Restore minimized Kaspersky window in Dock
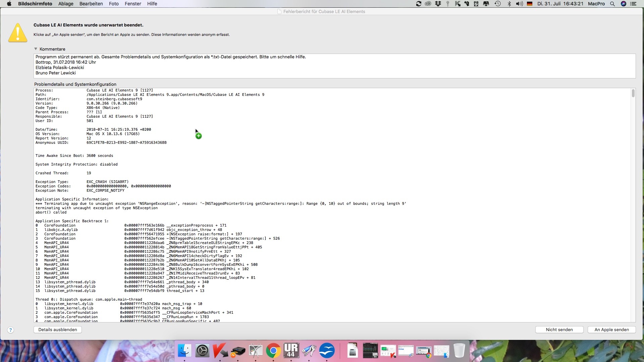 pos(388,351)
